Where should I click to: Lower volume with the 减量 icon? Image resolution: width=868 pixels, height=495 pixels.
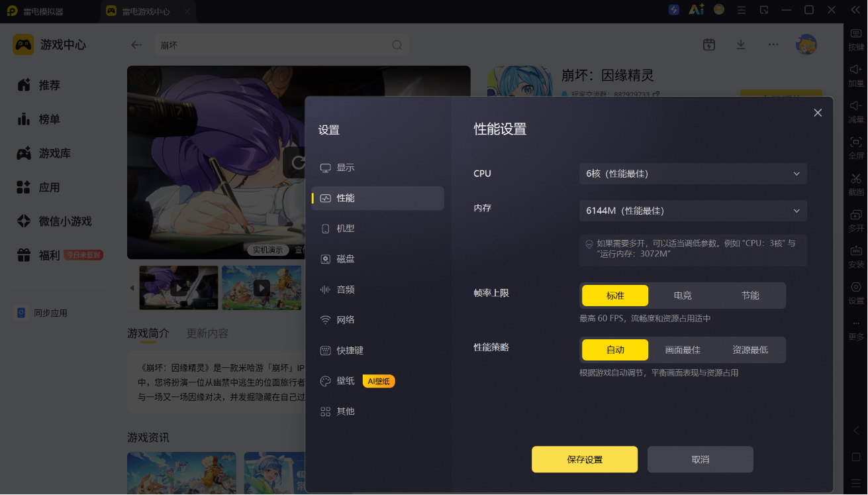click(856, 111)
